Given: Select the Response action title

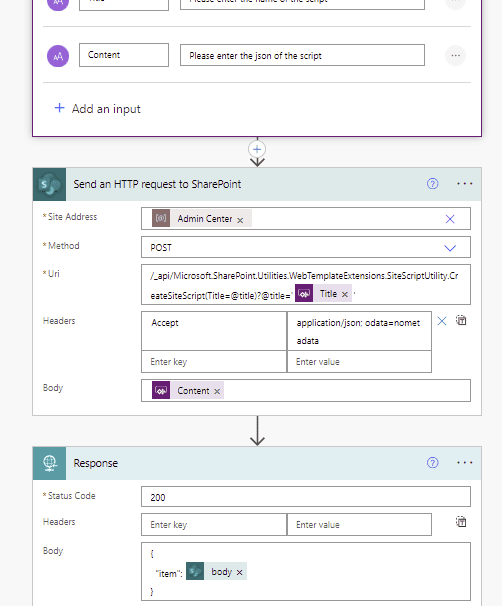Looking at the screenshot, I should (x=95, y=463).
